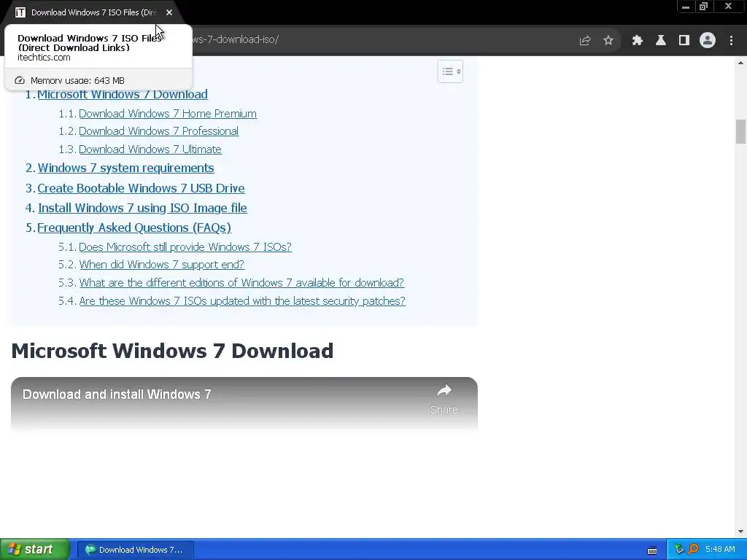Open the Chrome Labs flask icon

(x=661, y=41)
